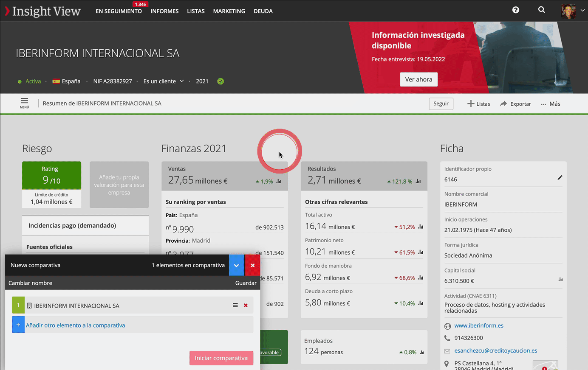Show Total activo chart icon
The width and height of the screenshot is (588, 370).
(x=421, y=227)
